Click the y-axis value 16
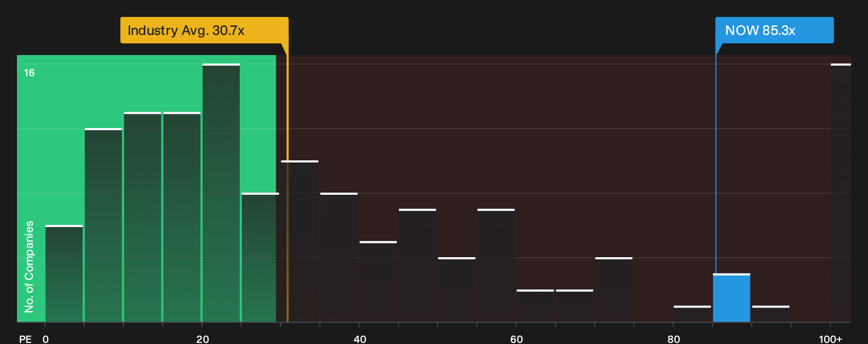 [29, 73]
